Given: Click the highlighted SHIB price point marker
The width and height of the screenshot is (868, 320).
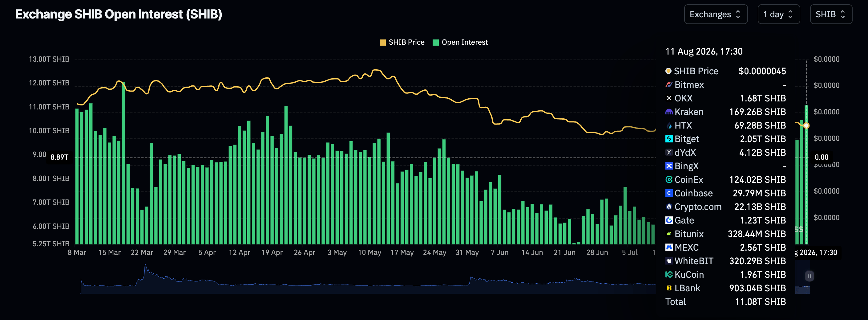Looking at the screenshot, I should (x=806, y=125).
